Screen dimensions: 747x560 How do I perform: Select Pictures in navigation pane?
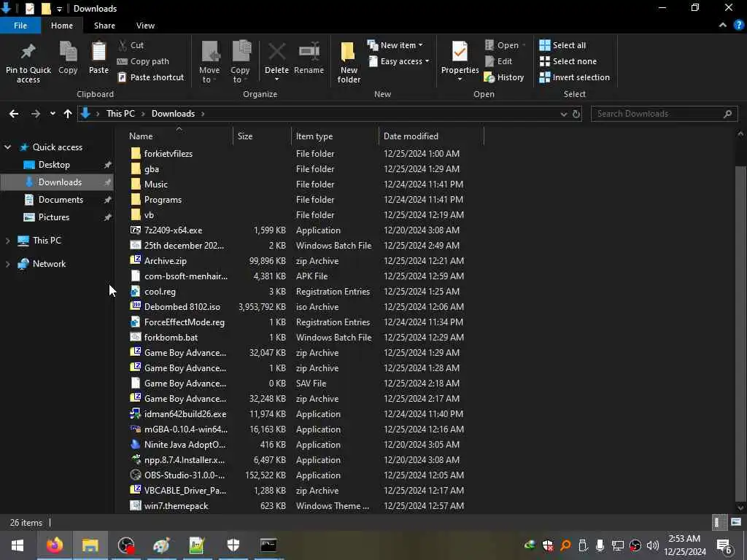coord(54,217)
